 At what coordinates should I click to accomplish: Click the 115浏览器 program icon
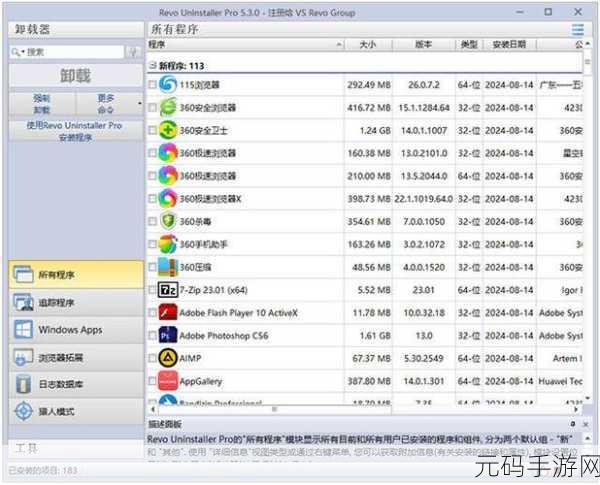pos(168,84)
